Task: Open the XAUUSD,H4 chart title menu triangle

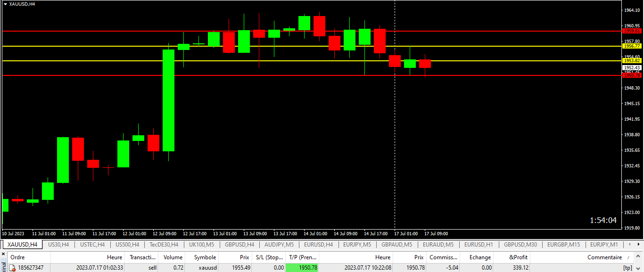Action: tap(5, 4)
